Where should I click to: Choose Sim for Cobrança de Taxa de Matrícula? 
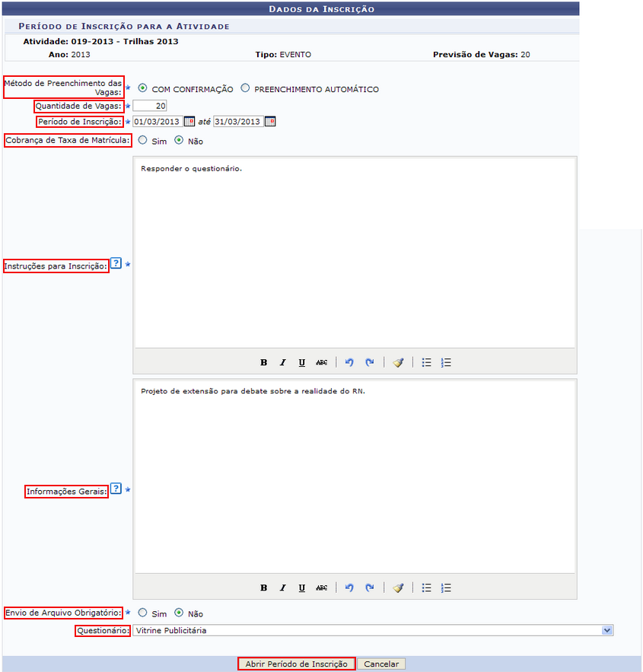coord(142,140)
